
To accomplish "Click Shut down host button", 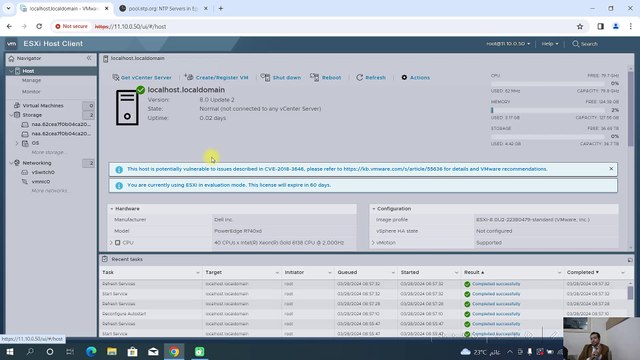I will (x=281, y=78).
